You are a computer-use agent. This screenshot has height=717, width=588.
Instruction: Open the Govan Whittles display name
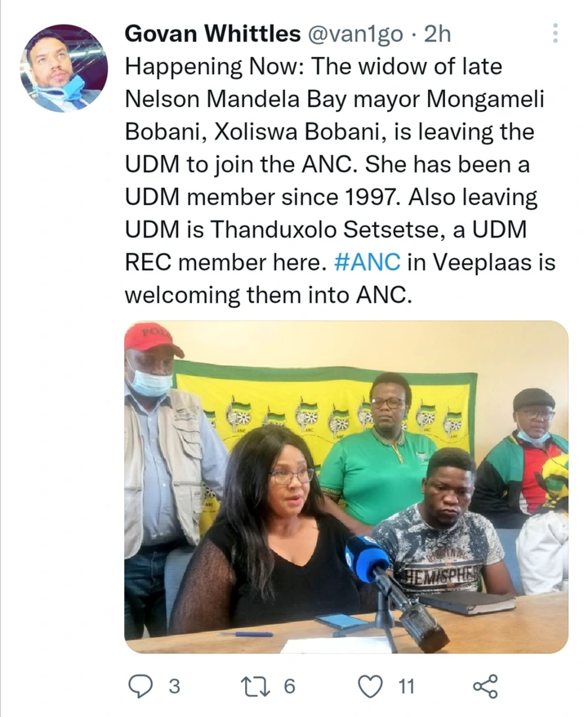212,33
